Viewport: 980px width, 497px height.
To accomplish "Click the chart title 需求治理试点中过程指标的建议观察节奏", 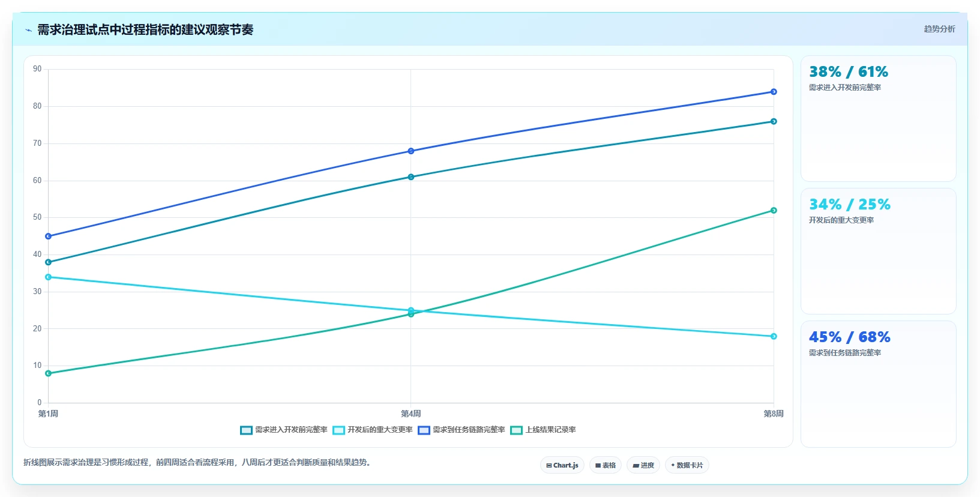I will (145, 30).
